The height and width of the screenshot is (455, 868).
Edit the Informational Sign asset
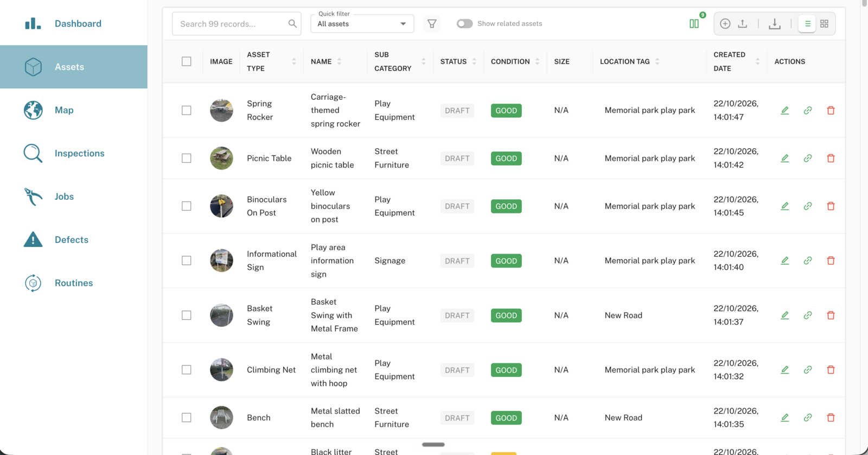784,261
